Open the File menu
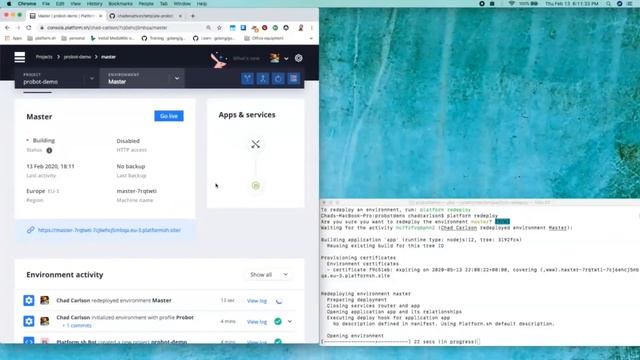This screenshot has height=360, width=640. click(46, 4)
